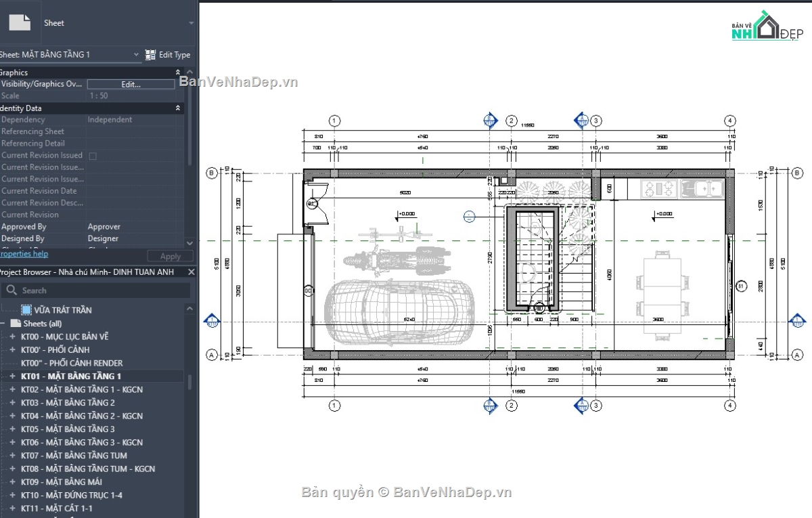Expand the KT05 - MẶT BẰNG TẦNG 3 sheet
Viewport: 812px width, 518px height.
12,429
